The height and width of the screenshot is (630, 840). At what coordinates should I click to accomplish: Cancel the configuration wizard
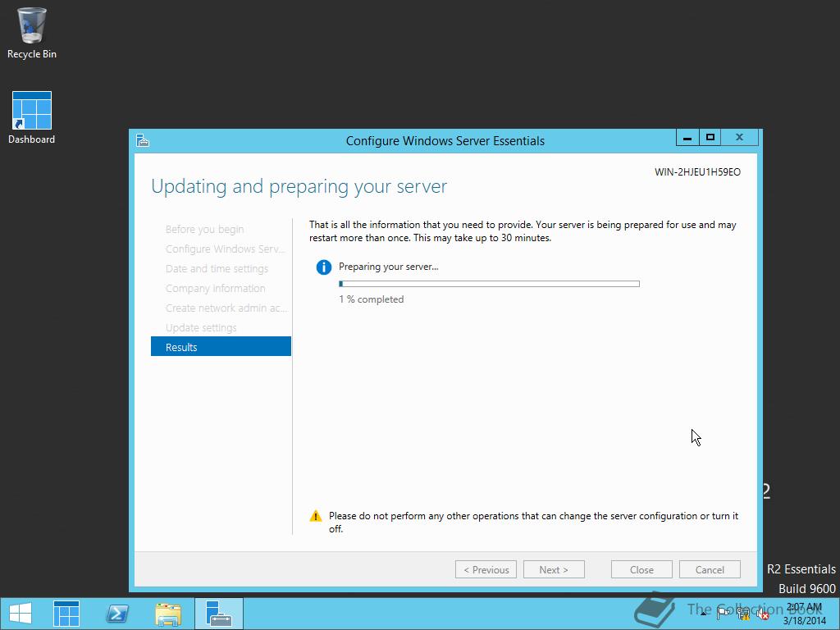point(710,569)
